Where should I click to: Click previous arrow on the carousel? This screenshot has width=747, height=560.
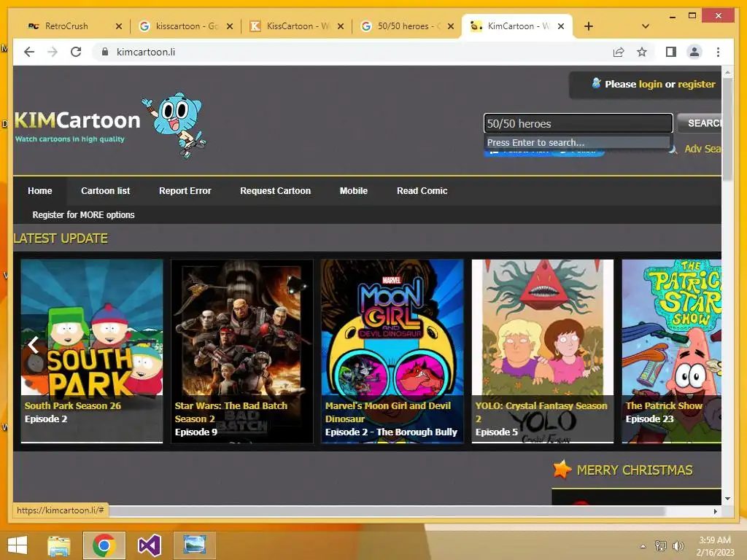(x=33, y=344)
